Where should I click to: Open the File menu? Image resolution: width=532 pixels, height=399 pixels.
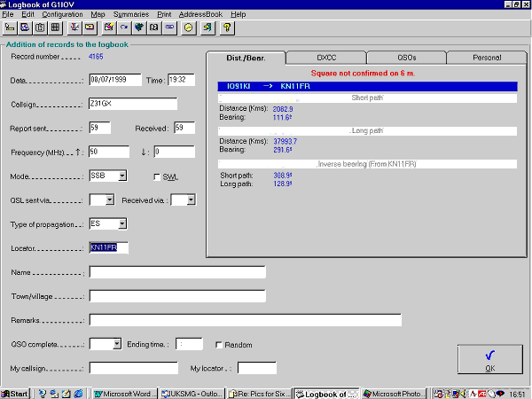pos(7,14)
